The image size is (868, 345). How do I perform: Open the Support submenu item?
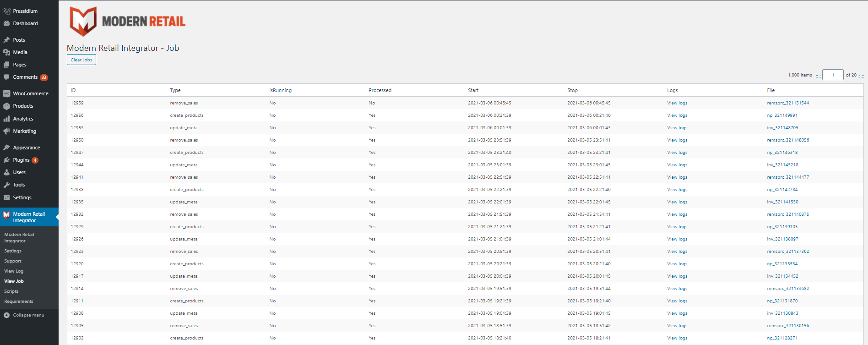(13, 261)
